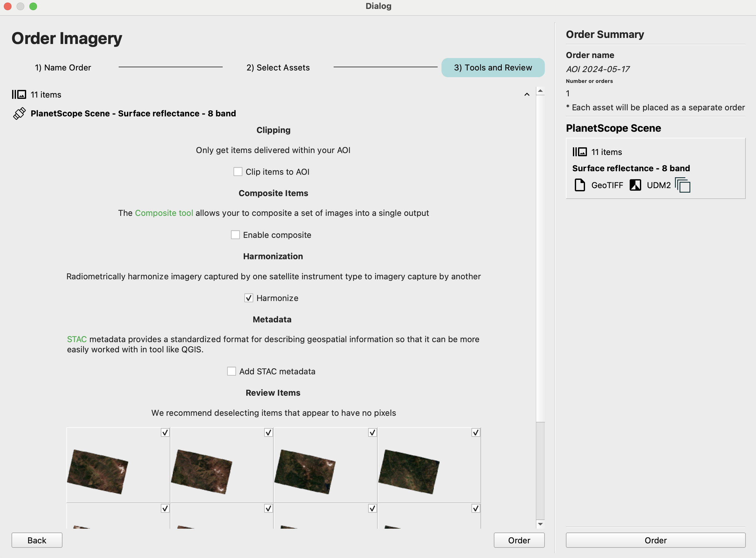Image resolution: width=756 pixels, height=558 pixels.
Task: Click the Composite Items heading
Action: tap(273, 193)
